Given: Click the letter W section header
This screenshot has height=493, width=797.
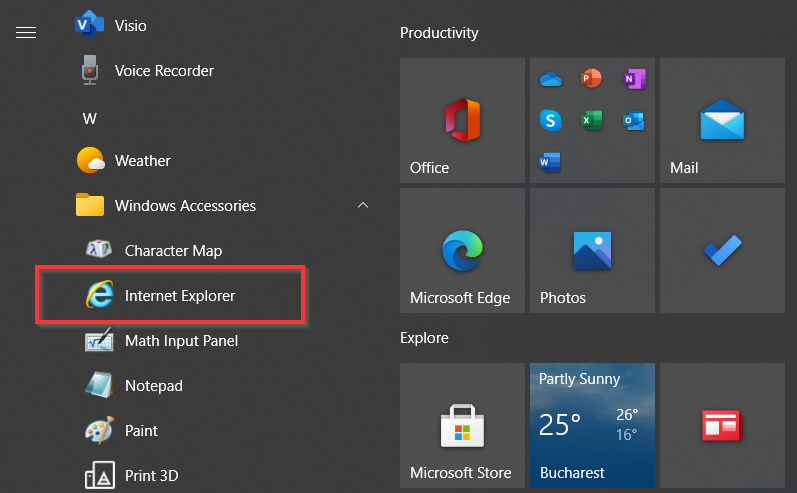Looking at the screenshot, I should pos(90,118).
